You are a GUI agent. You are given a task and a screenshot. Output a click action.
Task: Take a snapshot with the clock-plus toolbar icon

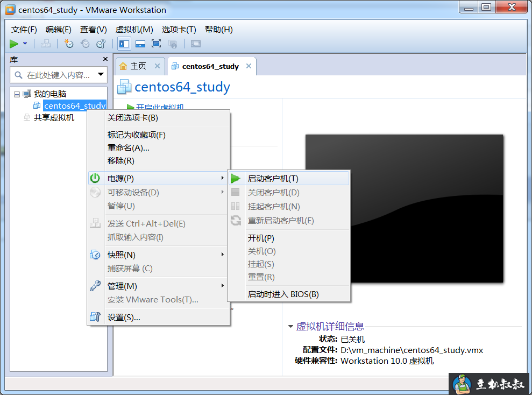pyautogui.click(x=69, y=44)
